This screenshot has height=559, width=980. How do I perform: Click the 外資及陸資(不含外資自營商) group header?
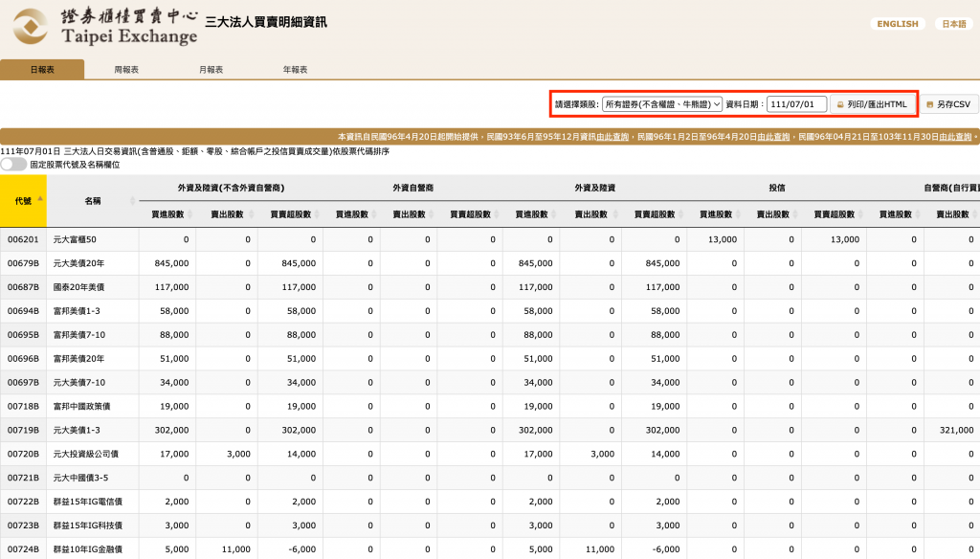[231, 188]
